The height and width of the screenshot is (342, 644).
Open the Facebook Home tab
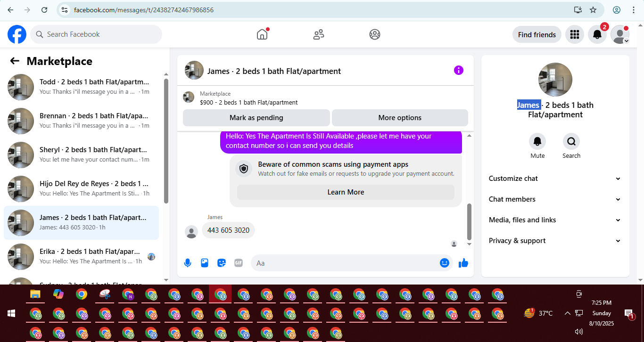click(262, 34)
